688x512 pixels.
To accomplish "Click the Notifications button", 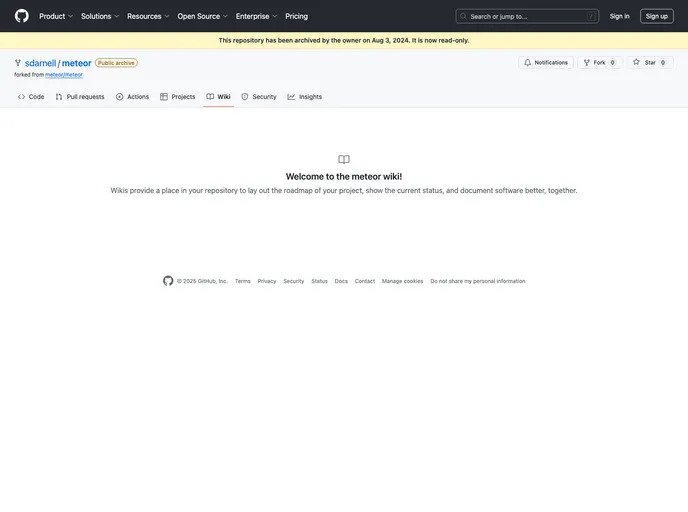I will pyautogui.click(x=546, y=62).
